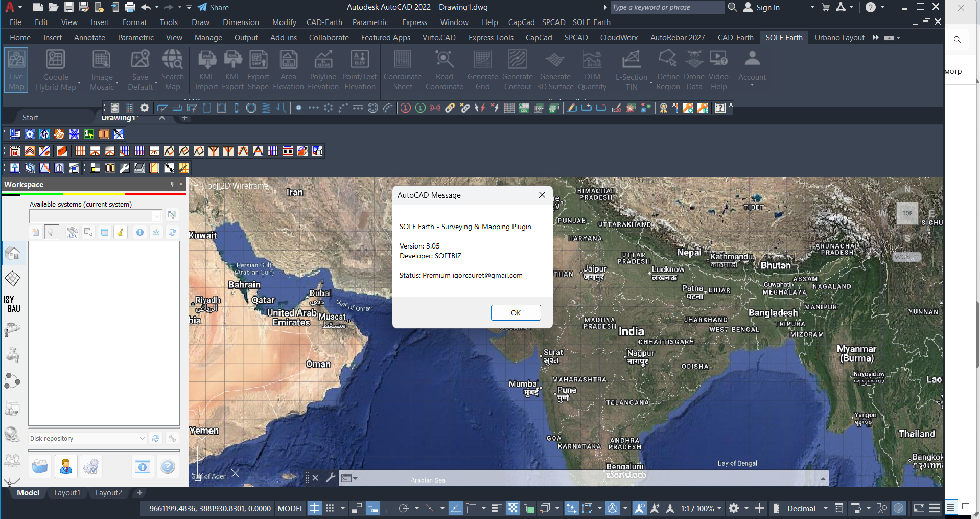Viewport: 980px width, 519px height.
Task: Open the Dimension menu
Action: 241,22
